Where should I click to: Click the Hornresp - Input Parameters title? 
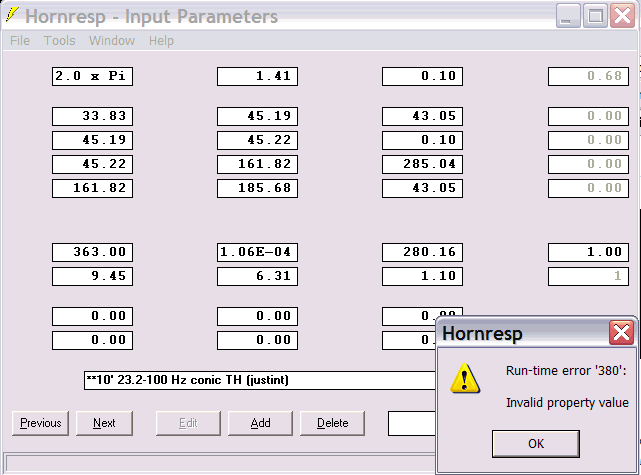tap(151, 17)
